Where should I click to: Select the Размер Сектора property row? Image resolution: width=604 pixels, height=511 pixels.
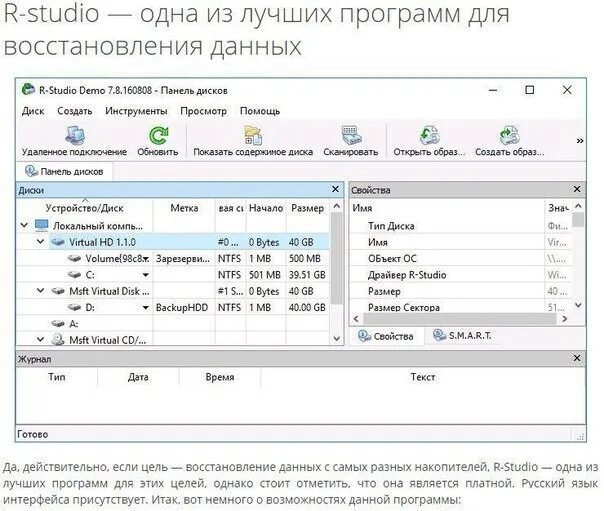point(460,307)
